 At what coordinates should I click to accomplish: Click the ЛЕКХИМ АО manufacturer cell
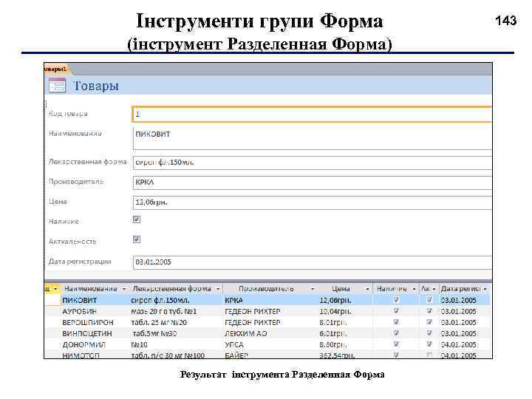(x=245, y=333)
